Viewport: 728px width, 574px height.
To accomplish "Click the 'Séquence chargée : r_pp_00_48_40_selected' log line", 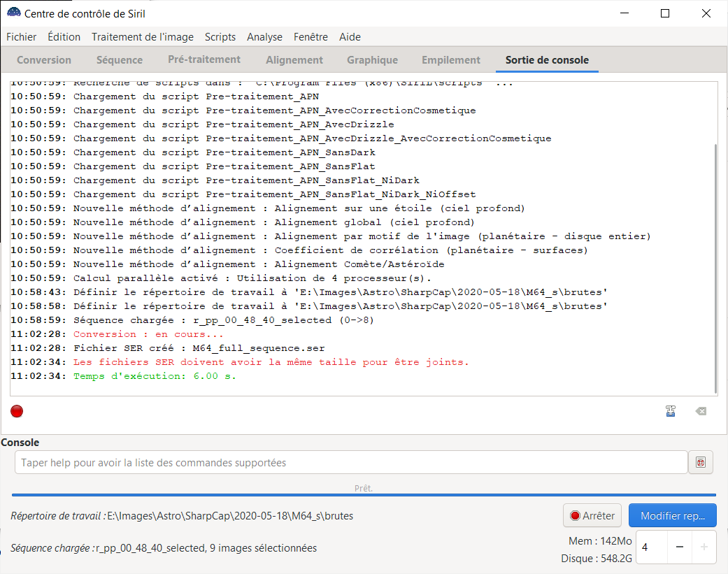I will pyautogui.click(x=192, y=320).
